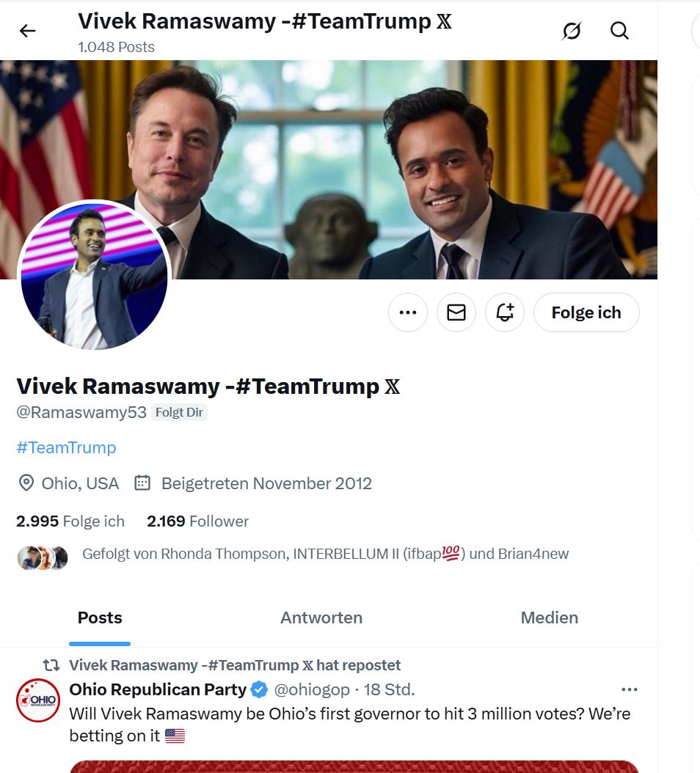This screenshot has width=700, height=773.
Task: Open profile search with the magnifier icon
Action: point(619,31)
